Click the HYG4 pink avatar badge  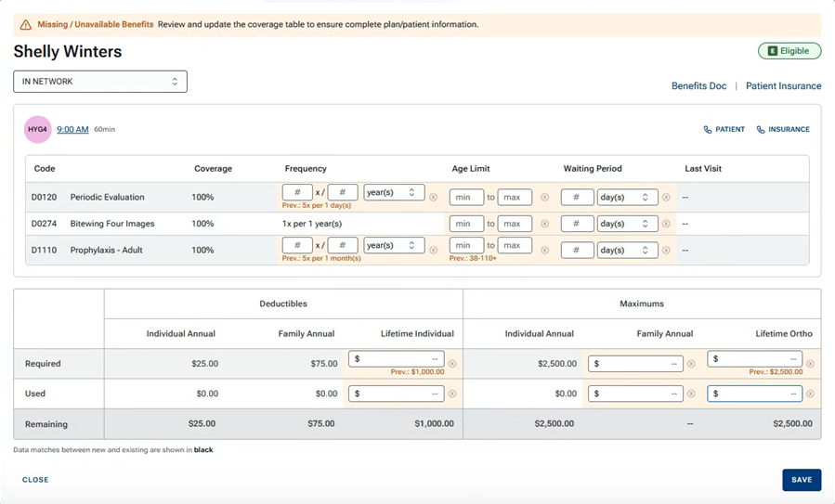point(37,130)
